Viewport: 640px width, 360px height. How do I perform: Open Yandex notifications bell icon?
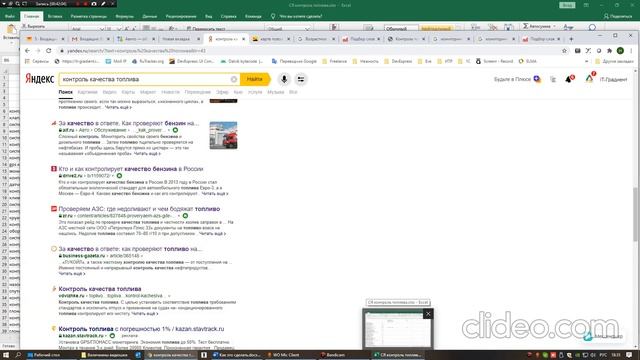pyautogui.click(x=569, y=79)
